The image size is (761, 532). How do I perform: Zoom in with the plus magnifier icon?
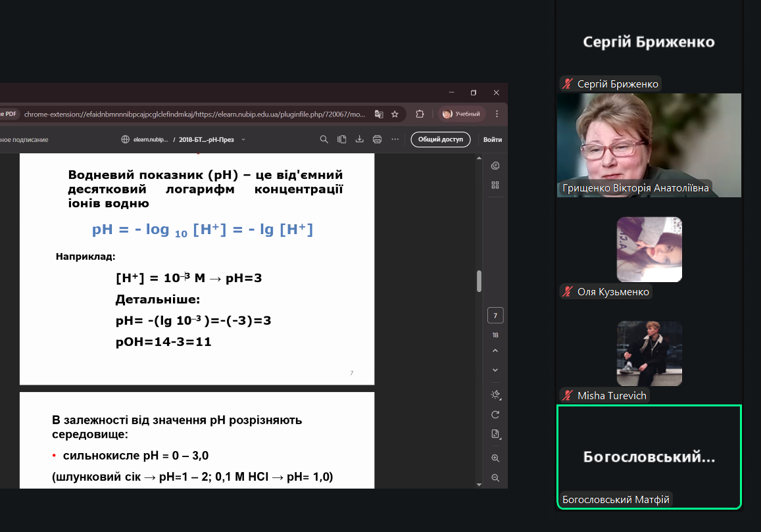495,458
